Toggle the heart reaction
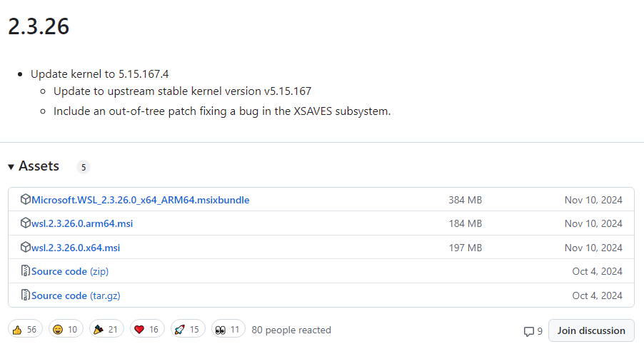 [x=146, y=330]
